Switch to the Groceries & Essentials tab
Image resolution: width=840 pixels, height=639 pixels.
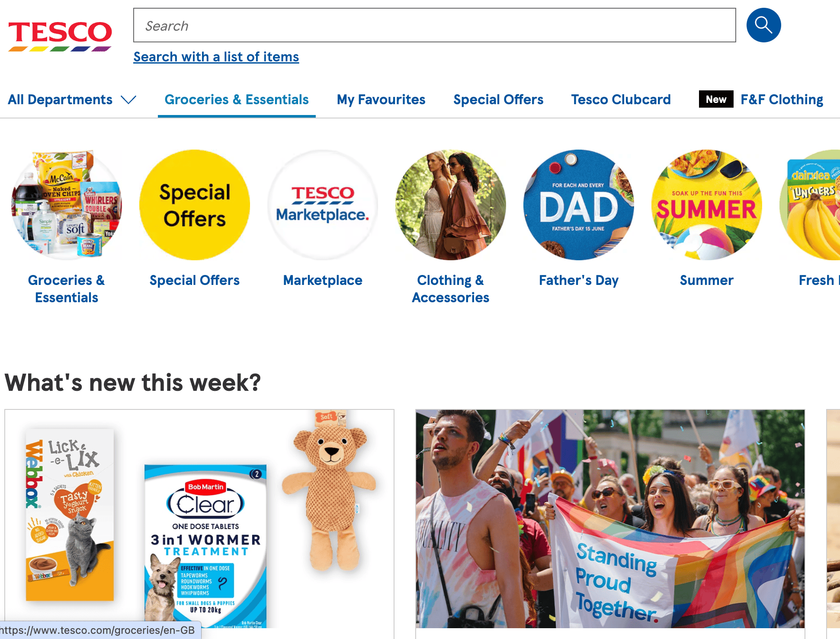(237, 100)
